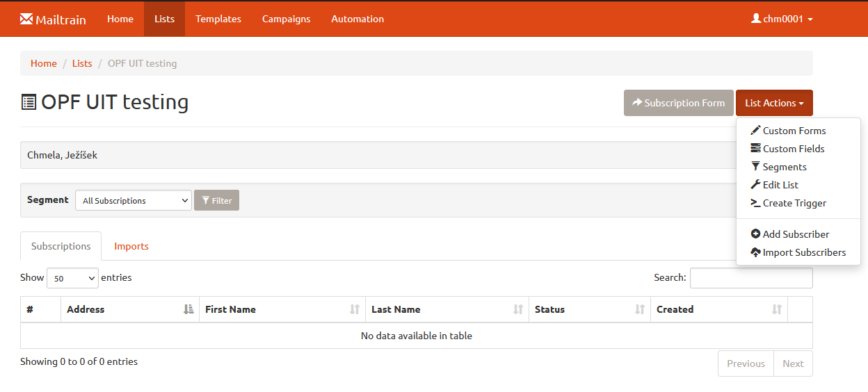
Task: Switch to the Imports tab
Action: tap(131, 246)
